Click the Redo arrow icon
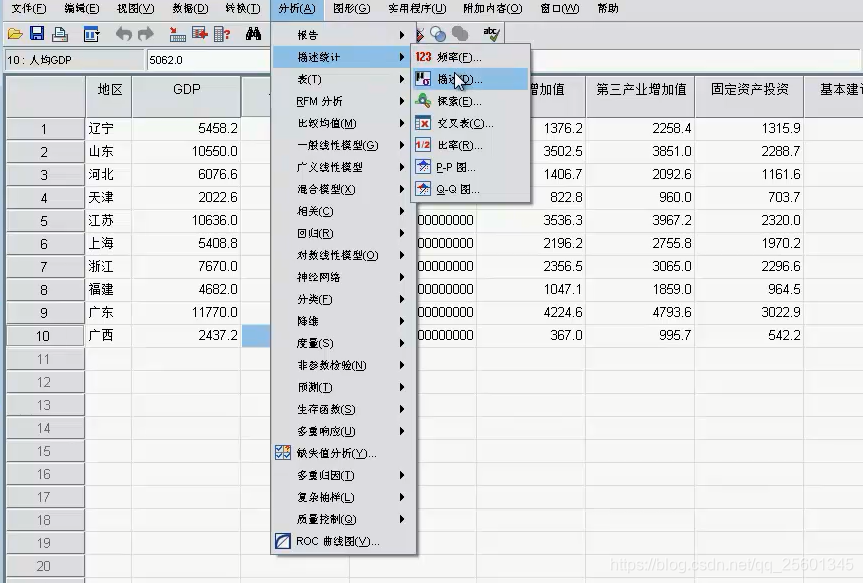 146,34
